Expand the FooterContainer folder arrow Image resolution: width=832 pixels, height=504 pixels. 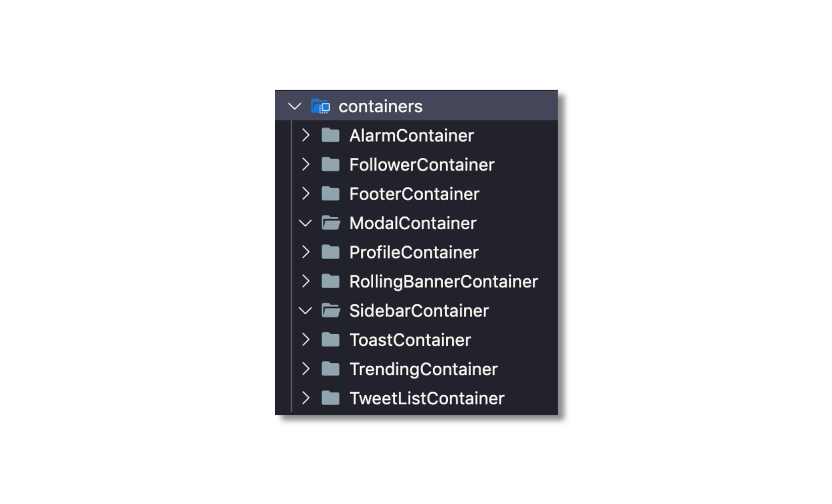[306, 194]
